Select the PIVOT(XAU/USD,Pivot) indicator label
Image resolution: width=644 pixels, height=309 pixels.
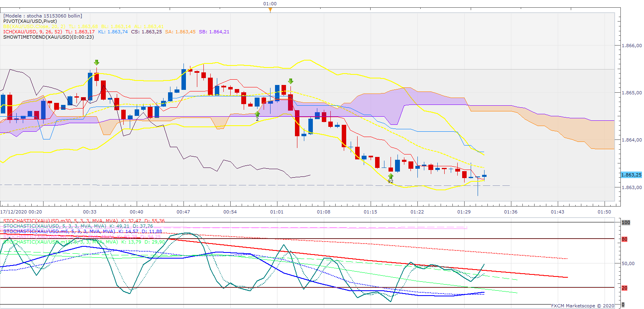30,21
